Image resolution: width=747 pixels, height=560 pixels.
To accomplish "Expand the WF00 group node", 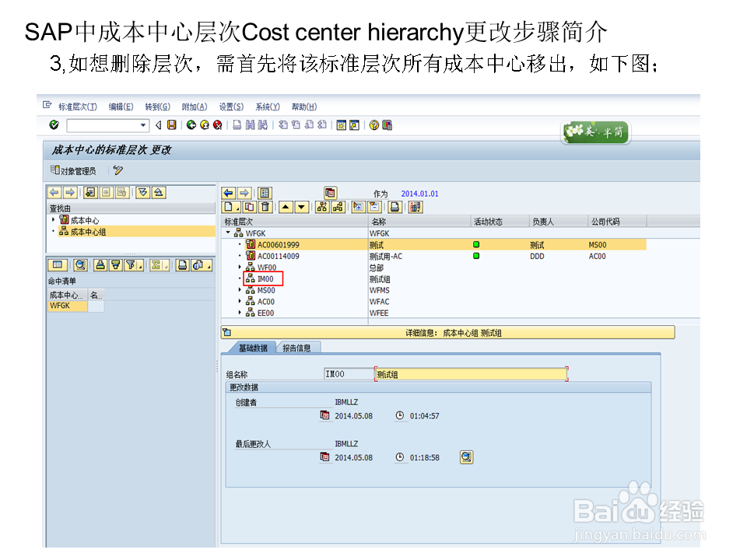I will 240,267.
